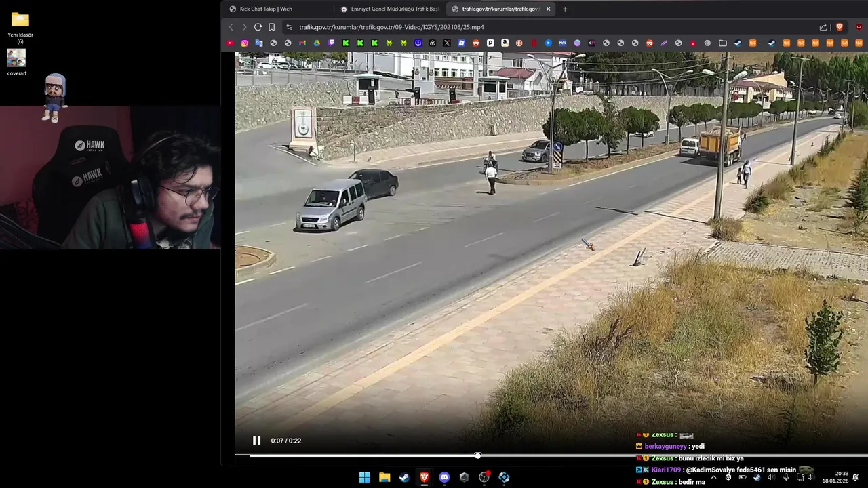
Task: Open the KM bookmark icon
Action: point(591,43)
